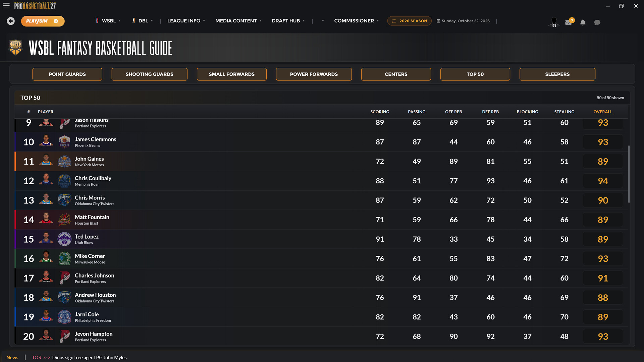Click the unlabeled dropdown arrow before Commissioner
This screenshot has height=362, width=644.
[323, 21]
